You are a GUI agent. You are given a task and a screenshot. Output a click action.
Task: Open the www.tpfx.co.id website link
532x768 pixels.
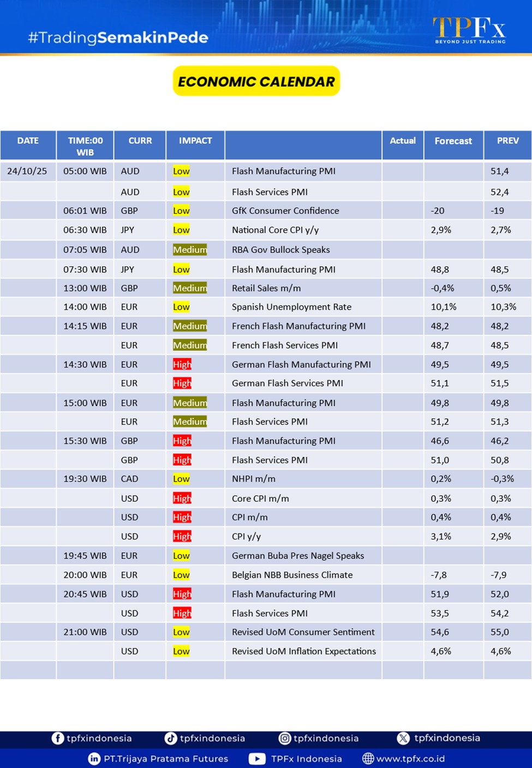pyautogui.click(x=410, y=759)
